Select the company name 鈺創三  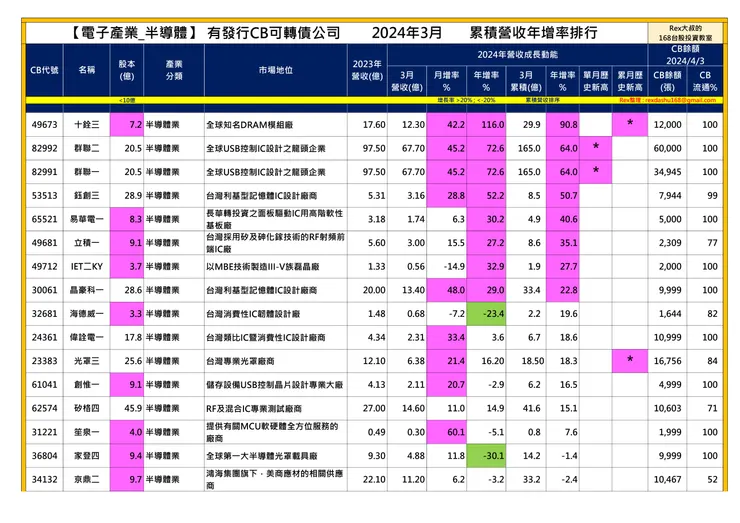point(87,195)
